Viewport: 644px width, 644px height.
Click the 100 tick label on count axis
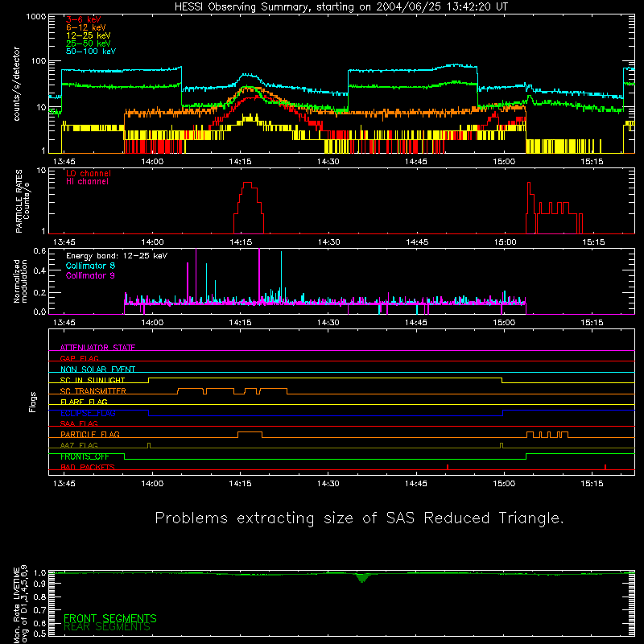(38, 61)
